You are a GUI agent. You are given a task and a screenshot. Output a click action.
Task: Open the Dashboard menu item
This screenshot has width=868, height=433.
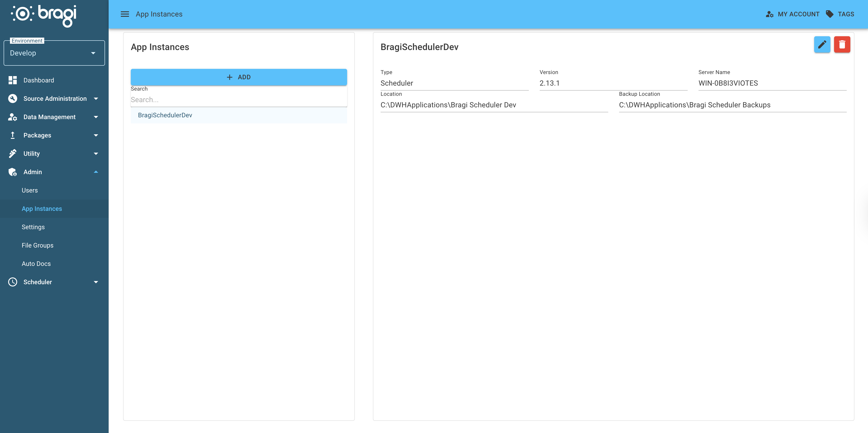tap(54, 80)
